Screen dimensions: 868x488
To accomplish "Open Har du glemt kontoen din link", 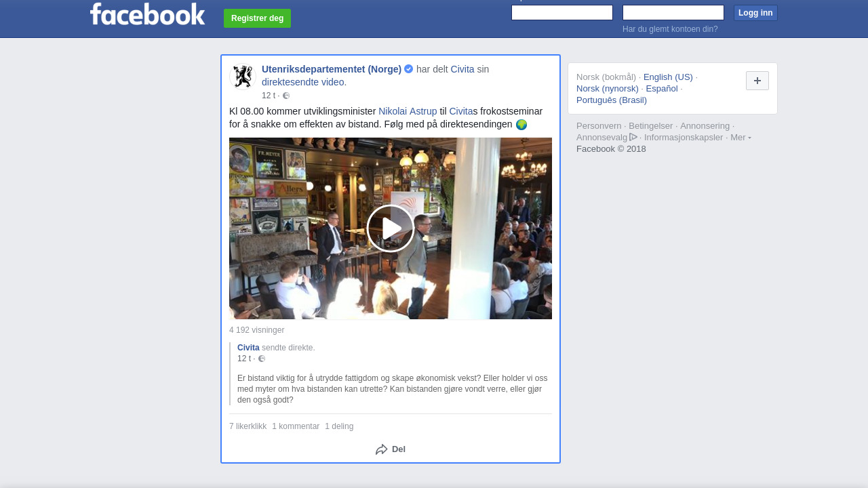I will [x=670, y=29].
